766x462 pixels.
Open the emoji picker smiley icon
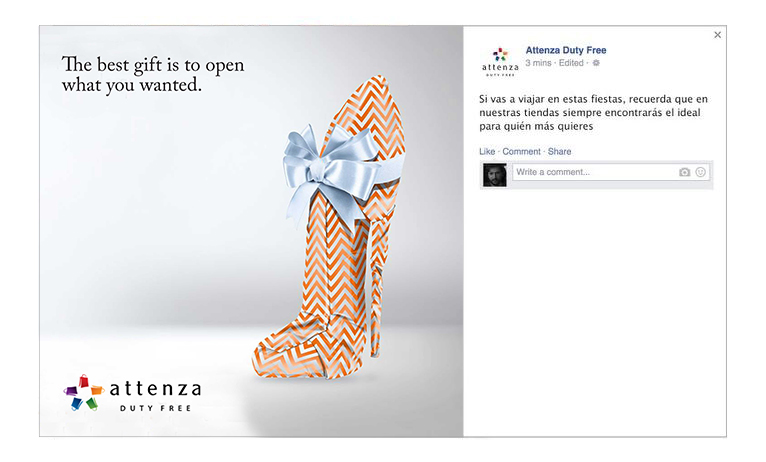pyautogui.click(x=701, y=172)
